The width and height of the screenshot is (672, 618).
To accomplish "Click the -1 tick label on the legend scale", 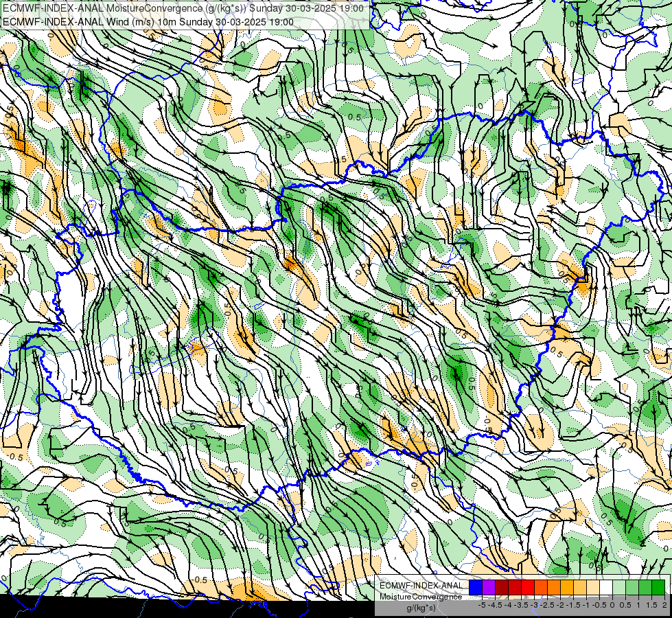I will pos(586,605).
